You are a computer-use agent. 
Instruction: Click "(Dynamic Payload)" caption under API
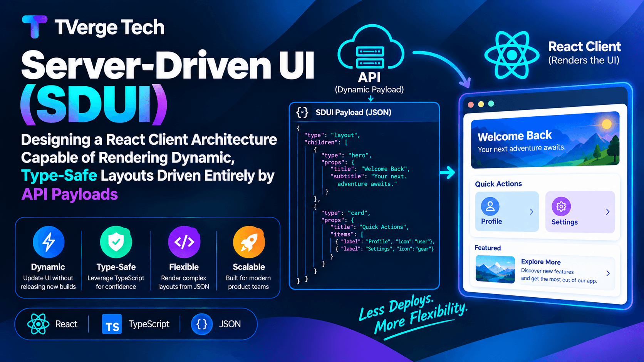point(369,90)
